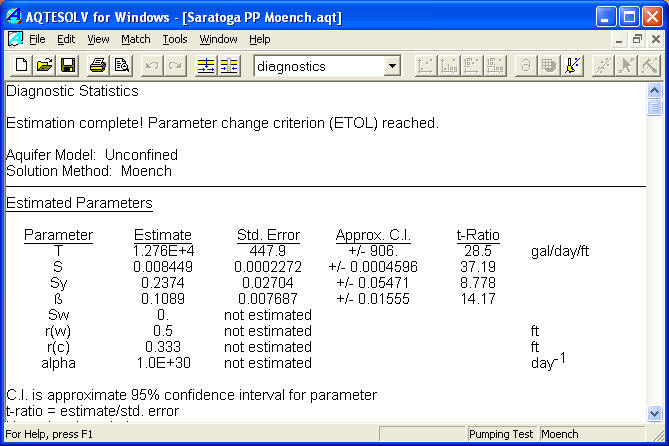
Task: Open the Edit menu
Action: tap(66, 39)
